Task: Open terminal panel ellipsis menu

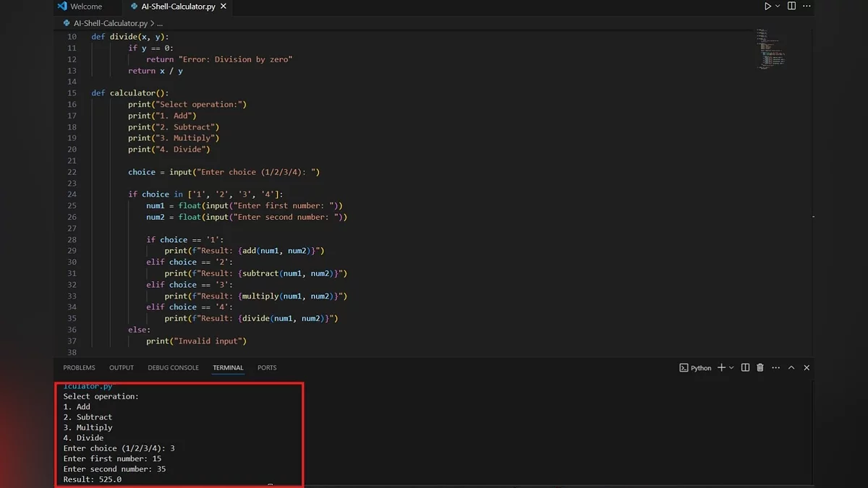Action: click(x=775, y=368)
